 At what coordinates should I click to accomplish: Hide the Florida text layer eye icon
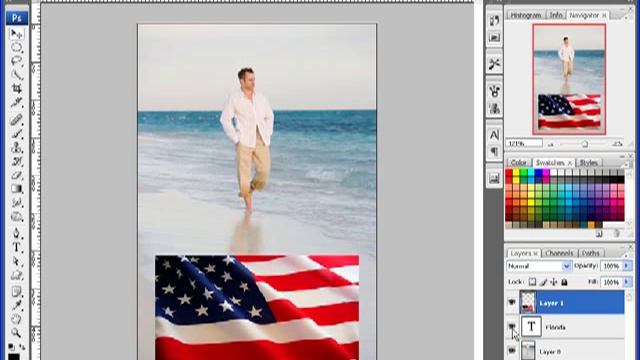[x=512, y=326]
